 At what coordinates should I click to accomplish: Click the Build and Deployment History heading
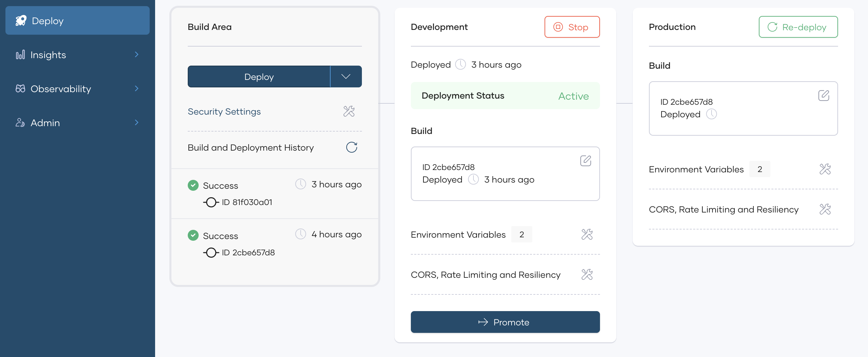click(251, 148)
